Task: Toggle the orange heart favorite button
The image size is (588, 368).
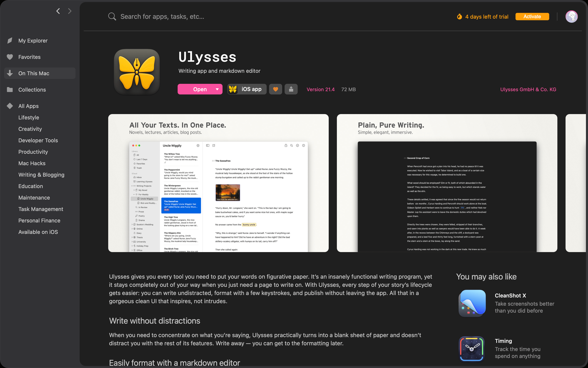Action: [x=276, y=89]
